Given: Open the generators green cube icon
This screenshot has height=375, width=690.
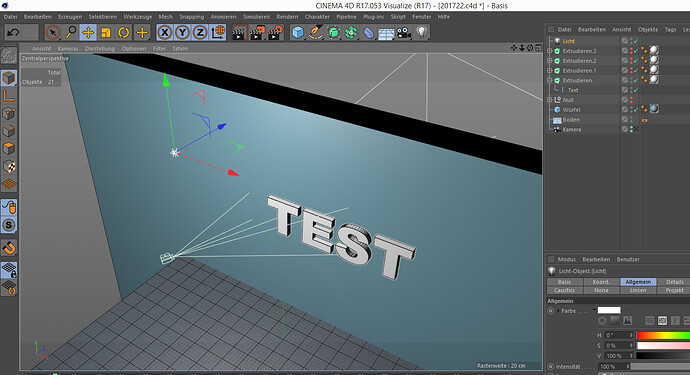Looking at the screenshot, I should 334,33.
